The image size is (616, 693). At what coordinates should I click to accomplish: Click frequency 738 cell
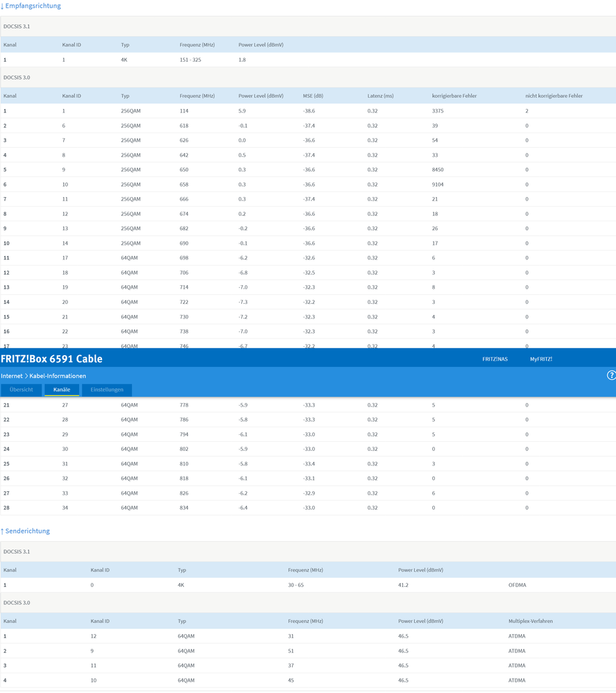(184, 332)
